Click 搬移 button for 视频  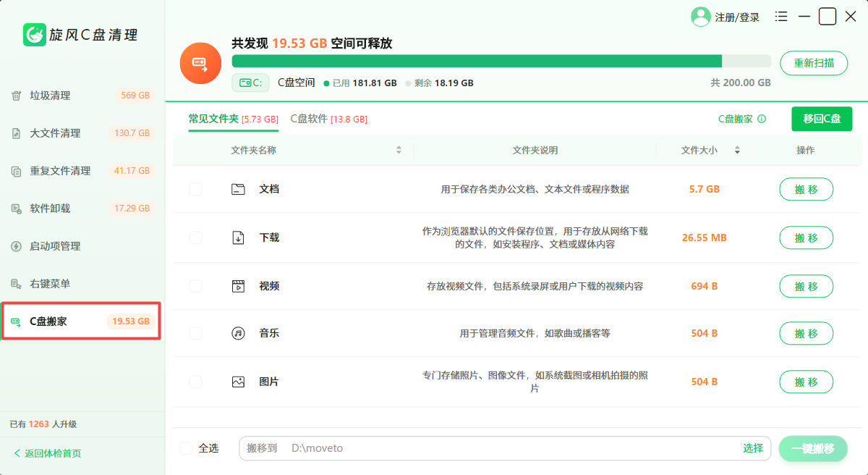pos(806,286)
